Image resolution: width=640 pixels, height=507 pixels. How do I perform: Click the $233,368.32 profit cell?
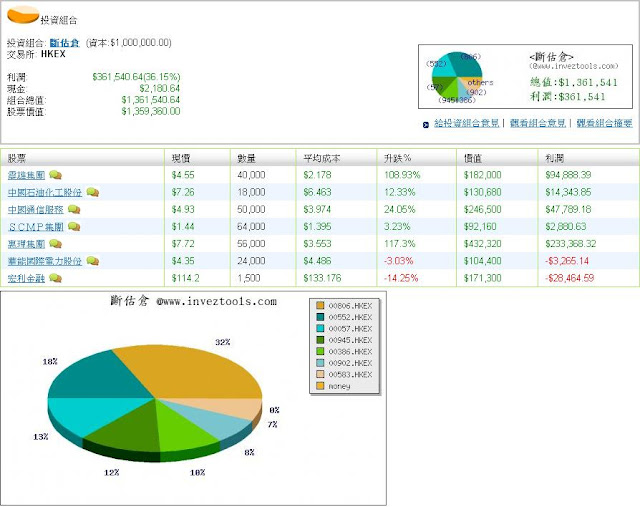point(571,244)
